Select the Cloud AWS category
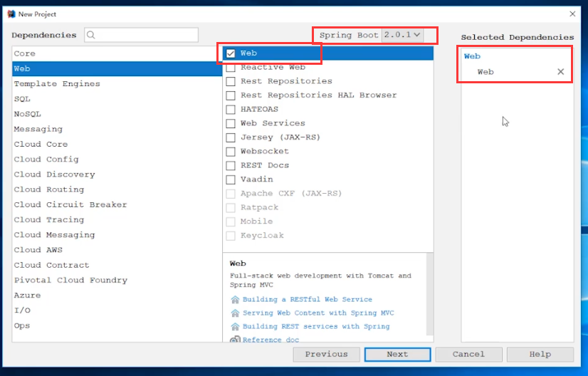Image resolution: width=588 pixels, height=376 pixels. 117,250
